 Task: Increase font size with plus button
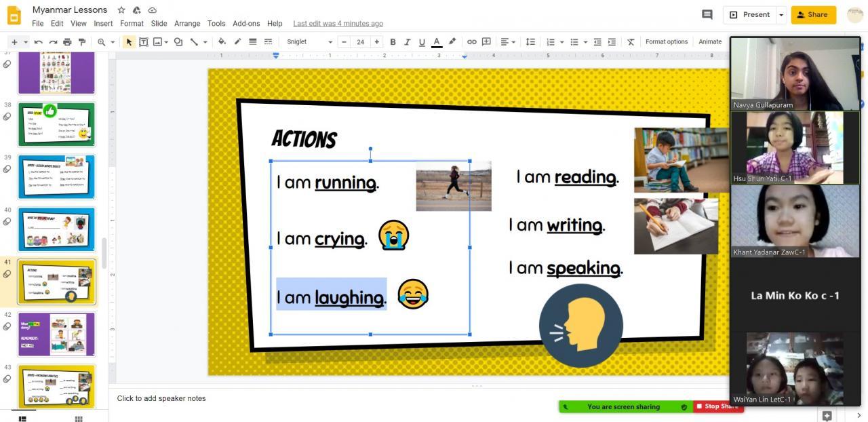pyautogui.click(x=377, y=42)
